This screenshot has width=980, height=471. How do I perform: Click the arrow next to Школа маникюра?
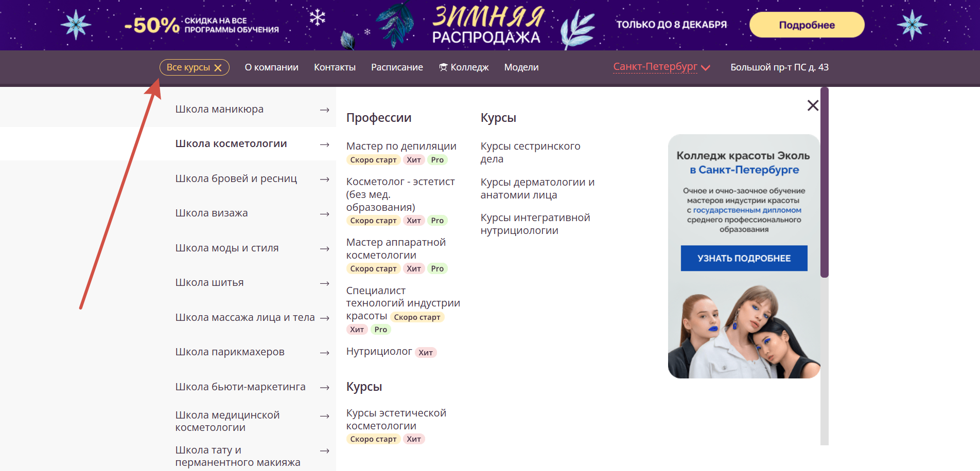coord(324,110)
